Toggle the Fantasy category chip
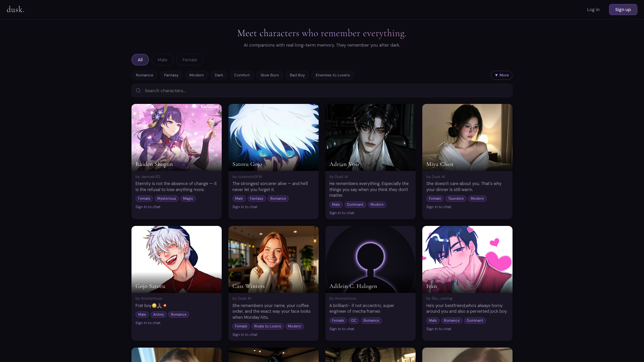This screenshot has height=362, width=644. tap(171, 75)
